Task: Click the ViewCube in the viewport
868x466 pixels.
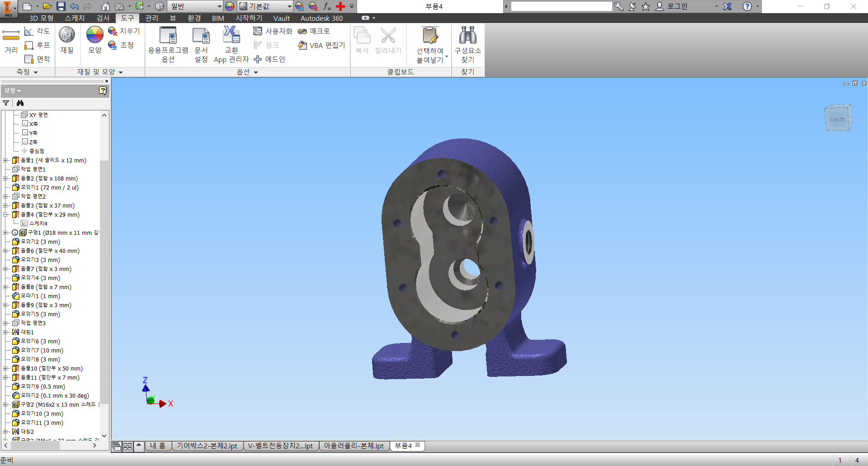Action: click(838, 118)
